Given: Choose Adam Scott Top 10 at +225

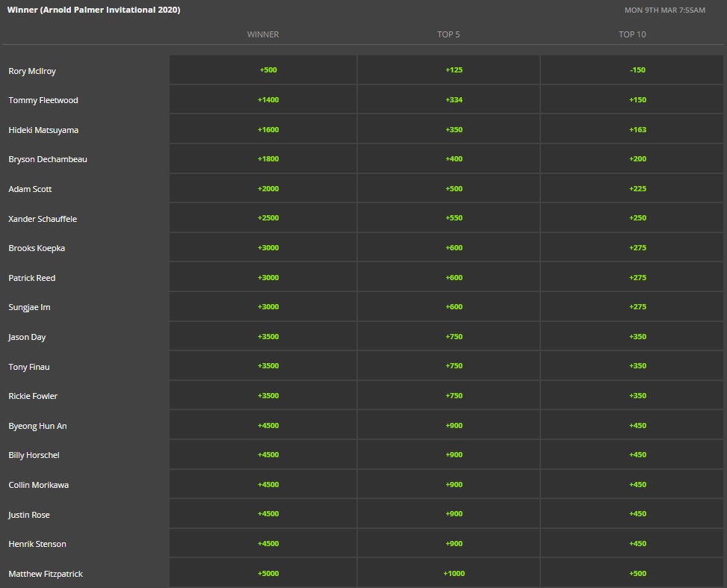Looking at the screenshot, I should point(631,188).
